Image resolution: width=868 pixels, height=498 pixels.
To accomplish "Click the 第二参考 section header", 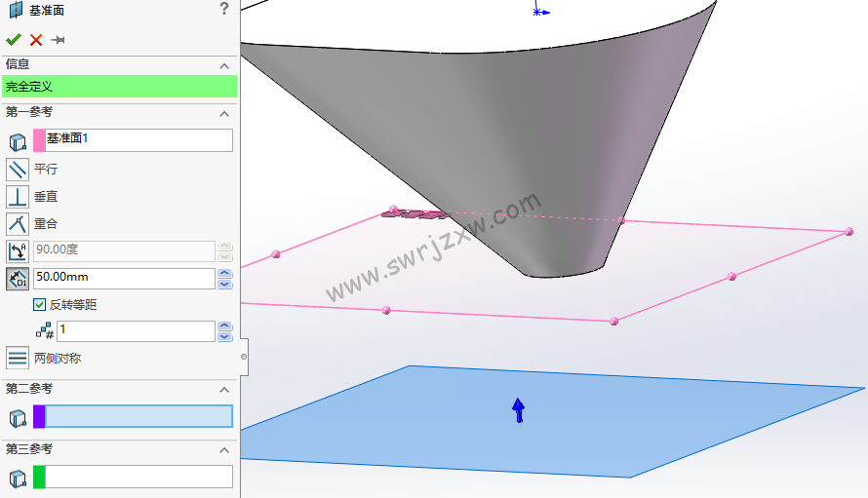I will [x=120, y=389].
